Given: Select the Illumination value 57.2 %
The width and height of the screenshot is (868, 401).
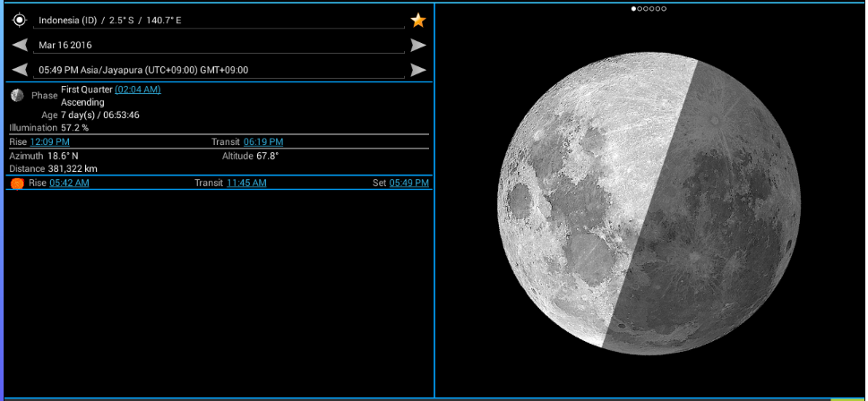Looking at the screenshot, I should pos(74,128).
